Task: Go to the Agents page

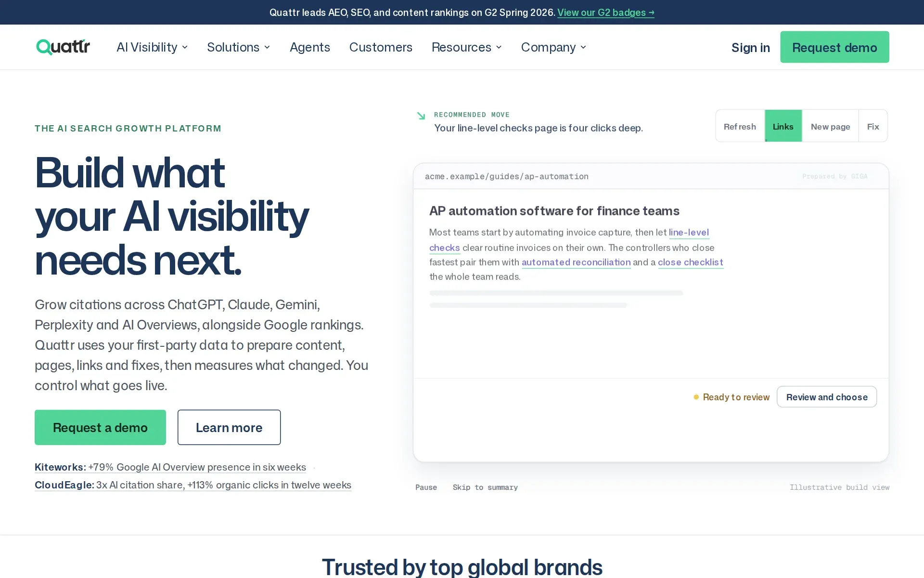Action: point(310,47)
